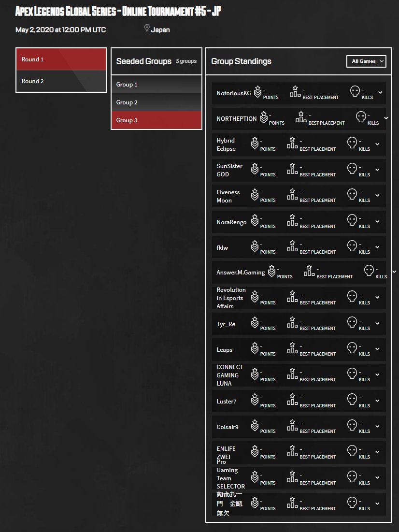
Task: Click the podium icon in NoraRengo row
Action: pos(292,220)
